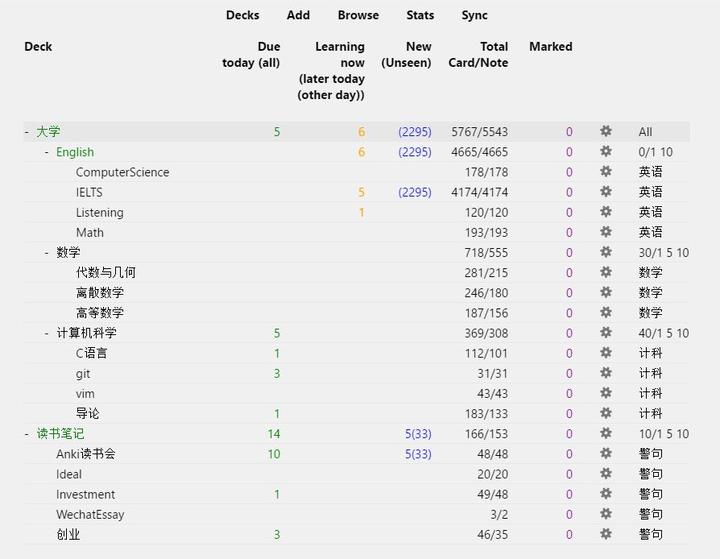Collapse the English subdeck
The image size is (720, 559).
[x=47, y=152]
